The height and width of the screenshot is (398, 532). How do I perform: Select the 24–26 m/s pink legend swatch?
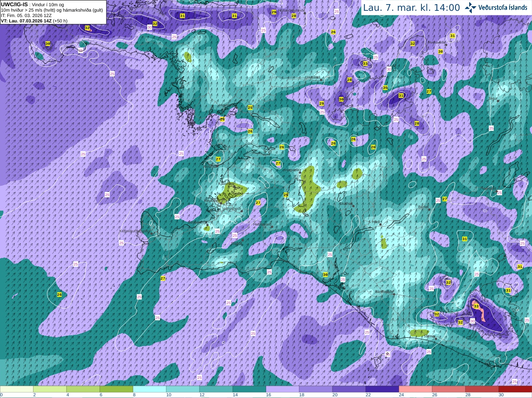point(416,389)
